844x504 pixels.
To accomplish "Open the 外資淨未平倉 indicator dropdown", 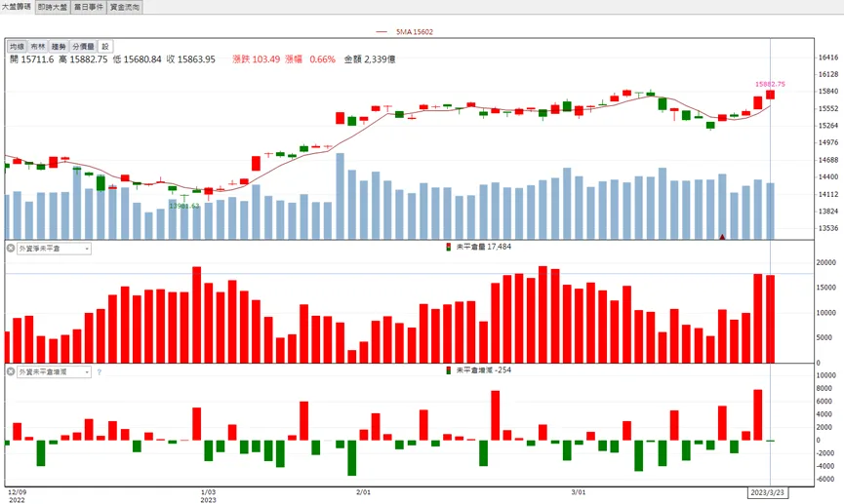I will 54,249.
